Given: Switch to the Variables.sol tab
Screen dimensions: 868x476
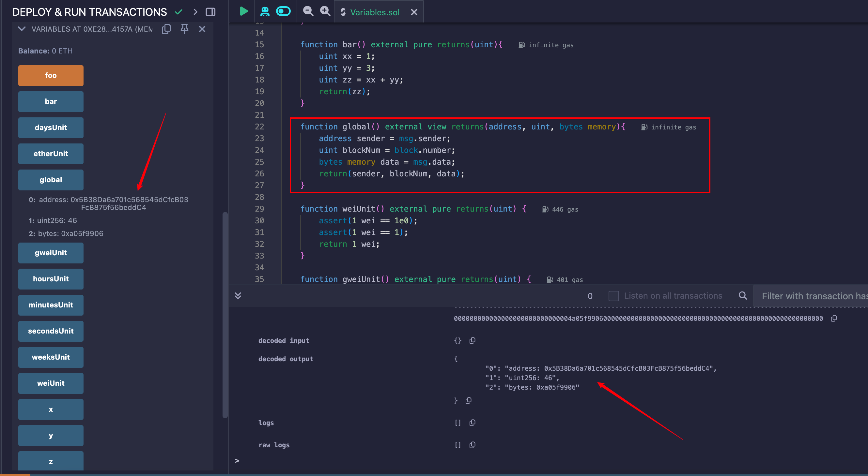Looking at the screenshot, I should pos(374,12).
